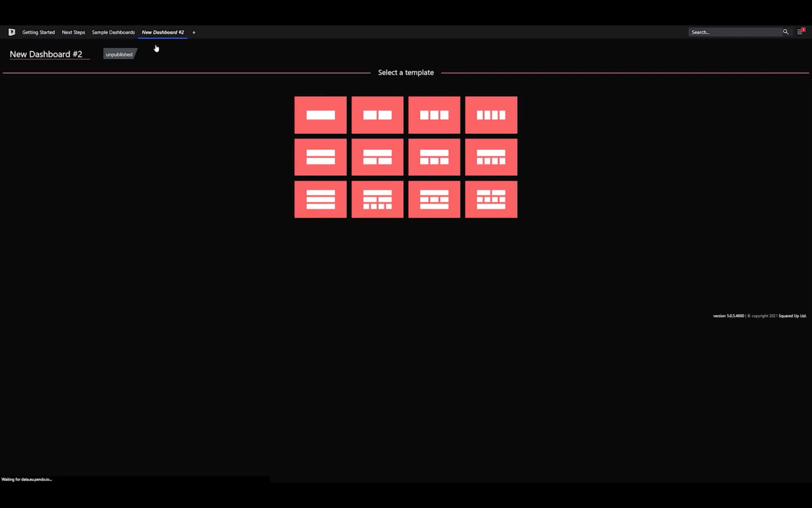Select the two-column one-row template
Image resolution: width=812 pixels, height=508 pixels.
[x=377, y=115]
